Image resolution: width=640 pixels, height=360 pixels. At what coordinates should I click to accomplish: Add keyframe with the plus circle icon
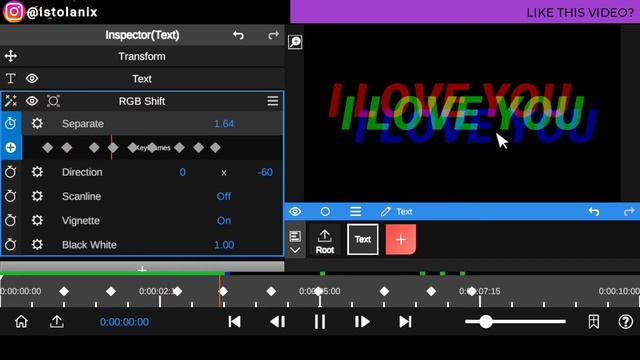(x=11, y=147)
